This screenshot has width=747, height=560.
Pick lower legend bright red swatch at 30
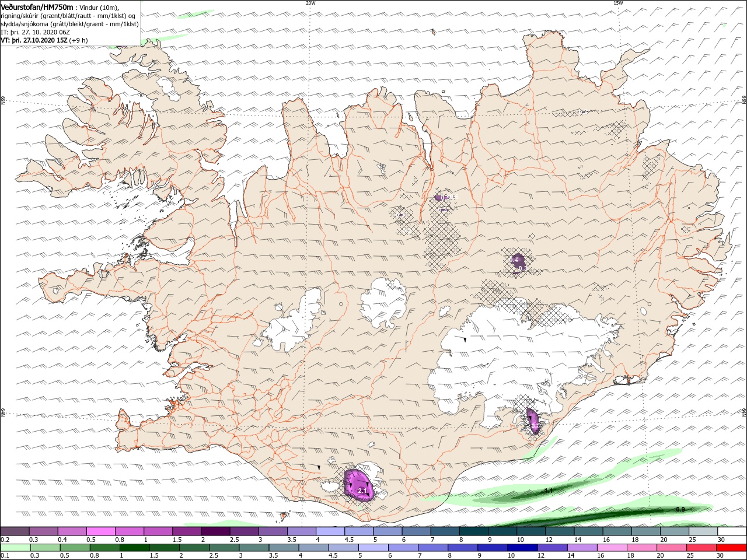(x=731, y=548)
